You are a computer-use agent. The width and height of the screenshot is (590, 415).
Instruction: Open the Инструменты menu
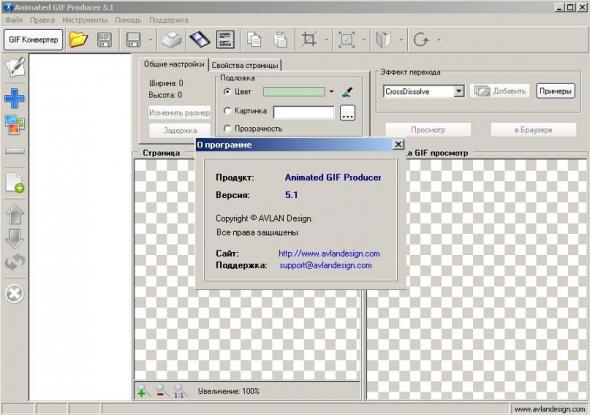[x=85, y=20]
